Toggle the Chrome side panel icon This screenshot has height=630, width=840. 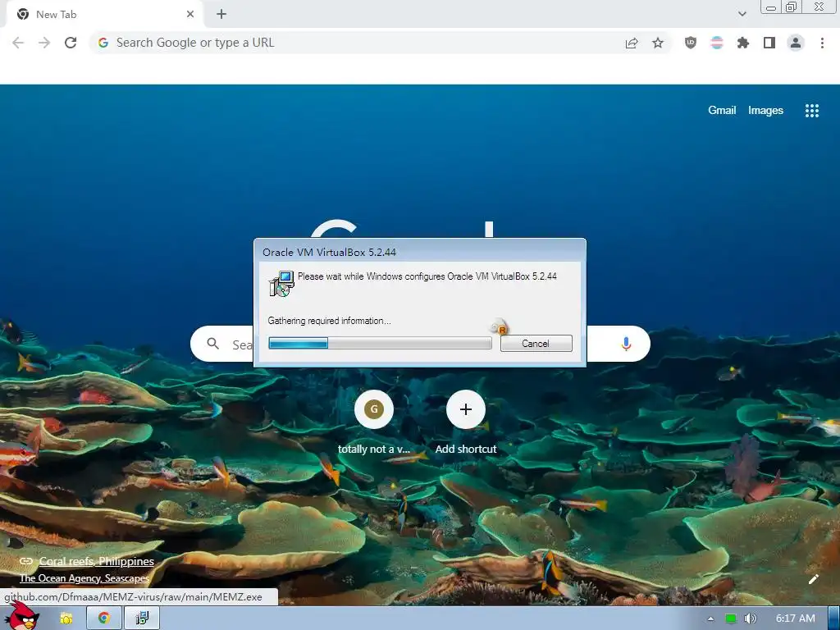coord(769,43)
